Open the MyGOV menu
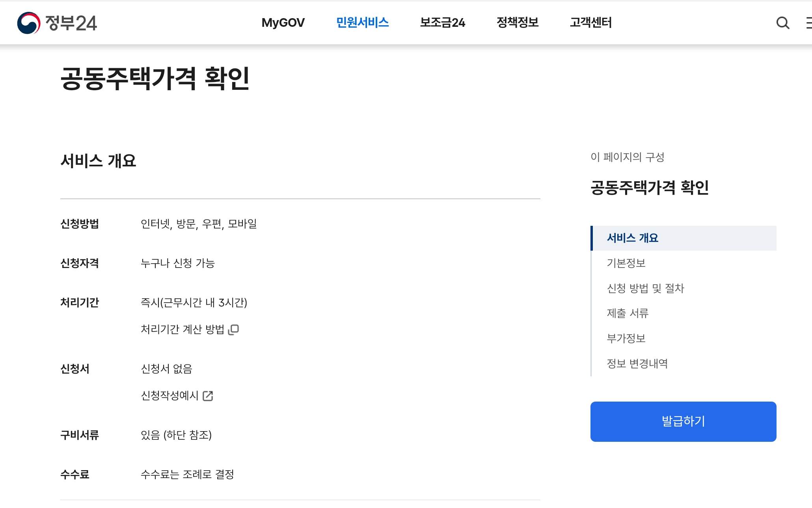 283,23
